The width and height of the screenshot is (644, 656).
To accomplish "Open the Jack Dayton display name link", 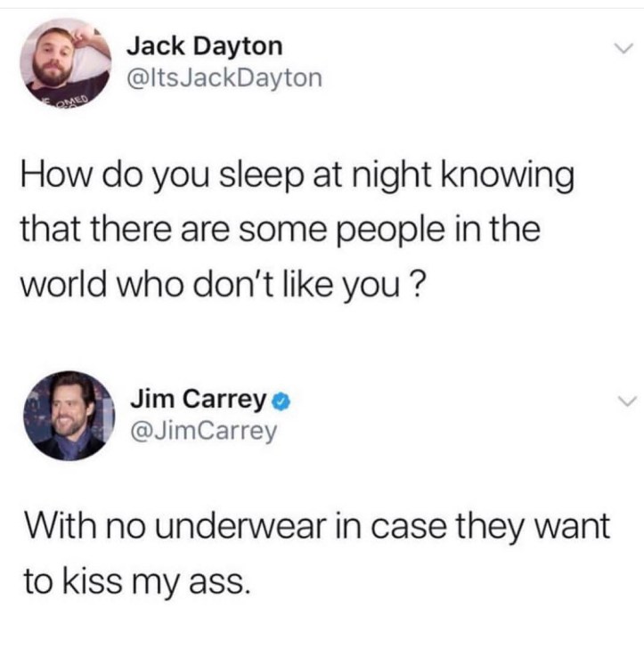I will (x=205, y=46).
